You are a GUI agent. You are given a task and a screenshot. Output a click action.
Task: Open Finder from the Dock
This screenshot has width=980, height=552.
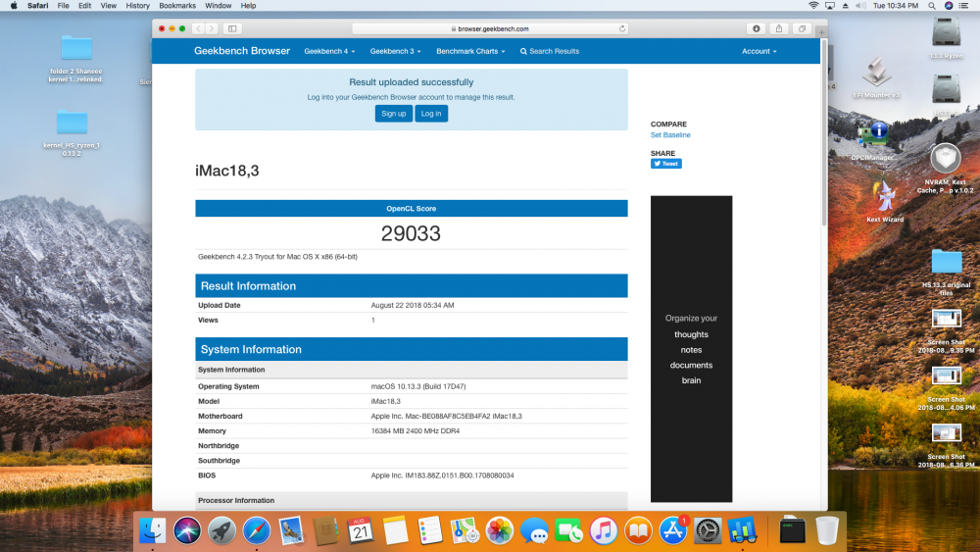click(153, 530)
